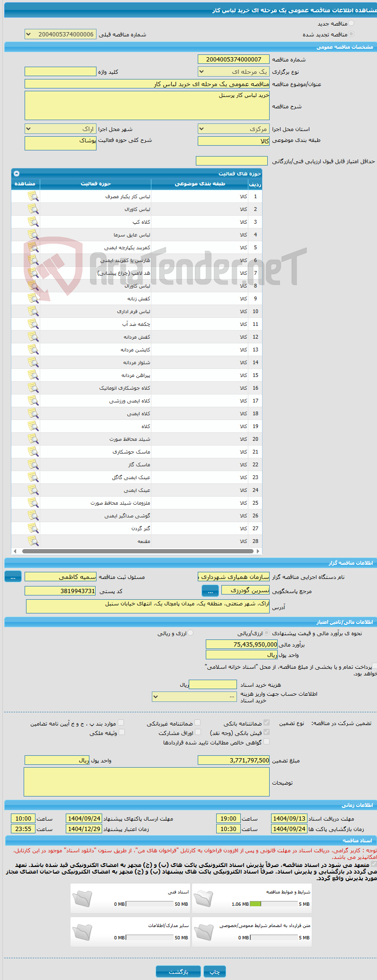The height and width of the screenshot is (980, 377).
Task: Open the اطلاعات حساب واریز هزینه dropdown
Action: coord(194,697)
